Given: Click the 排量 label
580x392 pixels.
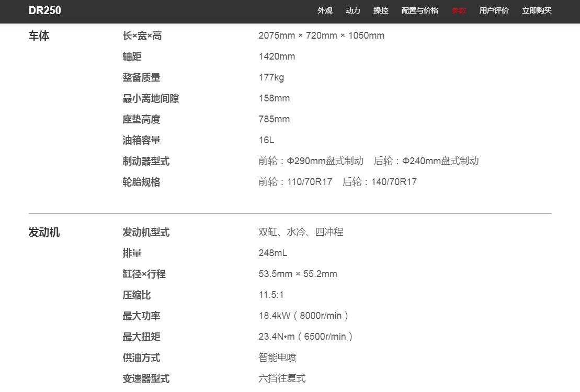Looking at the screenshot, I should click(132, 253).
